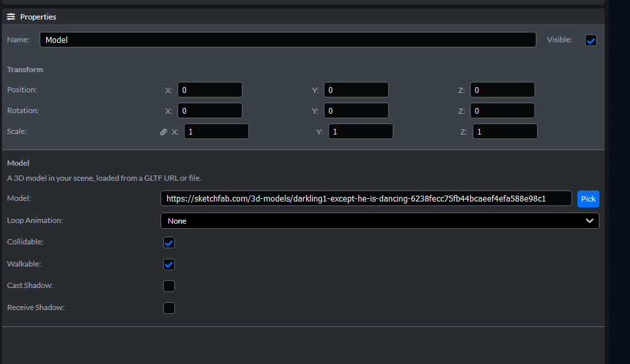Click the Rotation X input field

click(210, 111)
